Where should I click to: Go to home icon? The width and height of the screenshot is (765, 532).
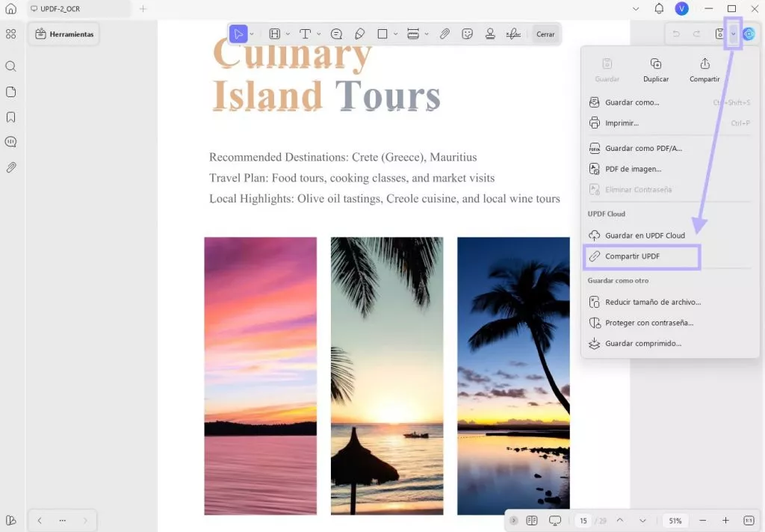10,9
